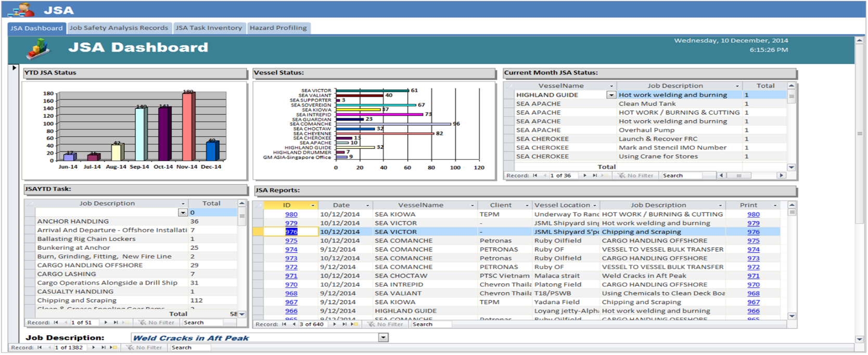Open JSA report ID 980 link
The image size is (868, 355).
pos(291,214)
